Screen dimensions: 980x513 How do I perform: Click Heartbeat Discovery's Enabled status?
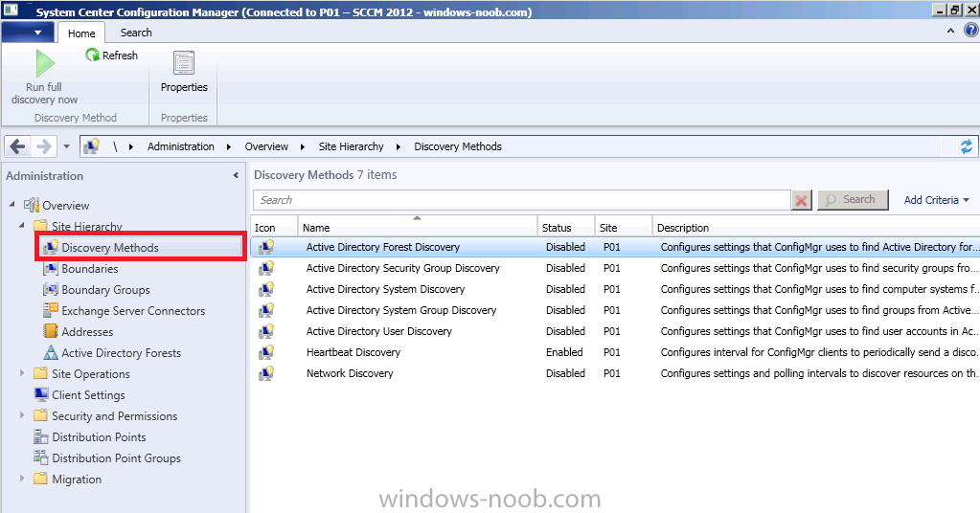pos(564,352)
